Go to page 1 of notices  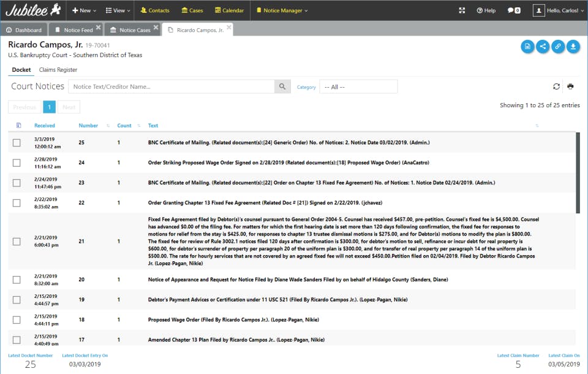[x=49, y=107]
